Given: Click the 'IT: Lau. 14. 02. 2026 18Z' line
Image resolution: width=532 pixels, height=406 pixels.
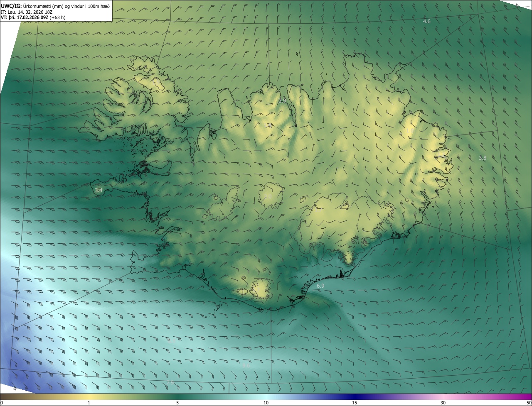Looking at the screenshot, I should click(x=27, y=12).
